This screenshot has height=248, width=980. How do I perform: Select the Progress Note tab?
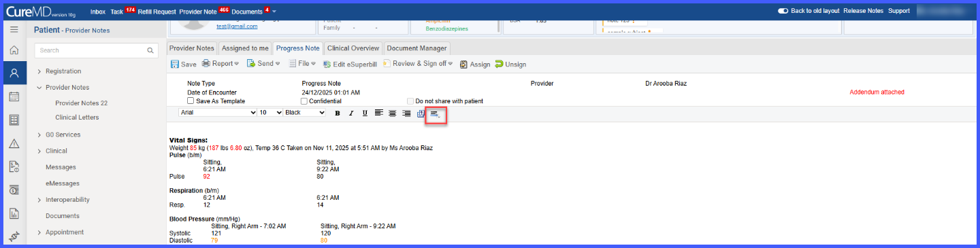pos(297,48)
